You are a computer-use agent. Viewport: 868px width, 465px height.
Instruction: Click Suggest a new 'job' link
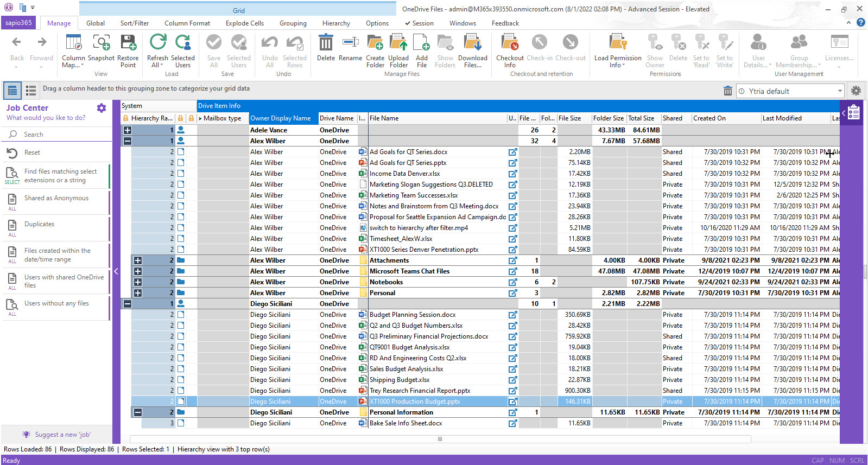click(62, 435)
